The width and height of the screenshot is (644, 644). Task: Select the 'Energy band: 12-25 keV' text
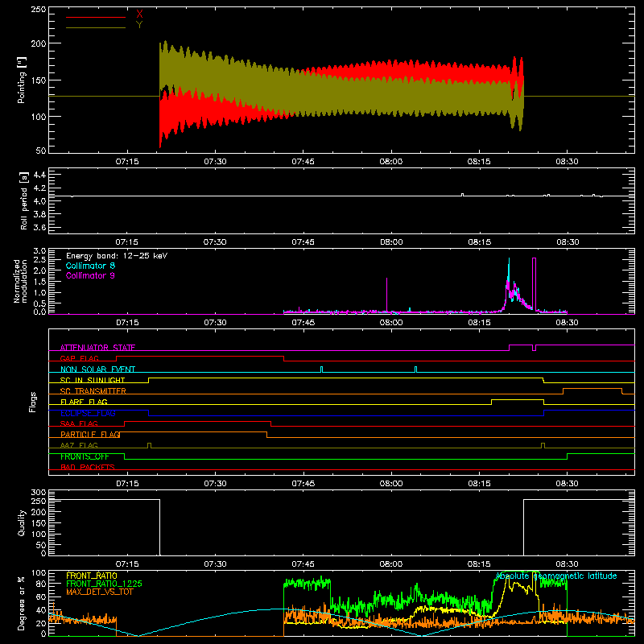click(117, 256)
